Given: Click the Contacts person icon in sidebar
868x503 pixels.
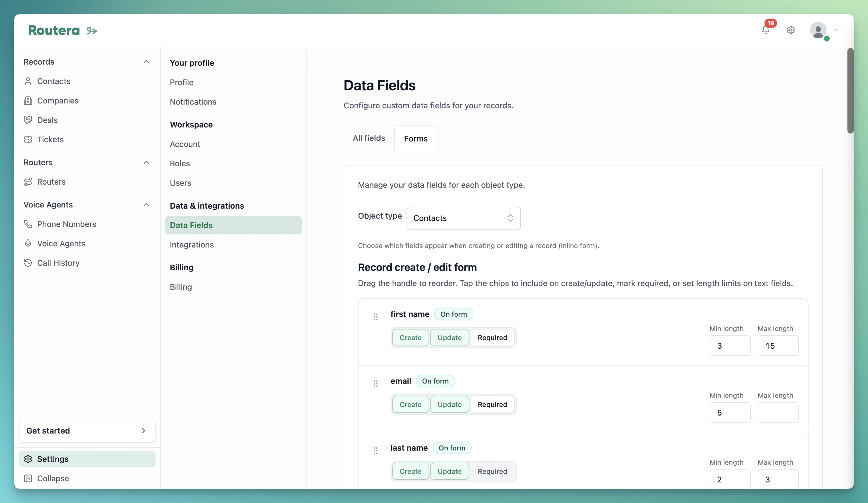Looking at the screenshot, I should [x=28, y=81].
